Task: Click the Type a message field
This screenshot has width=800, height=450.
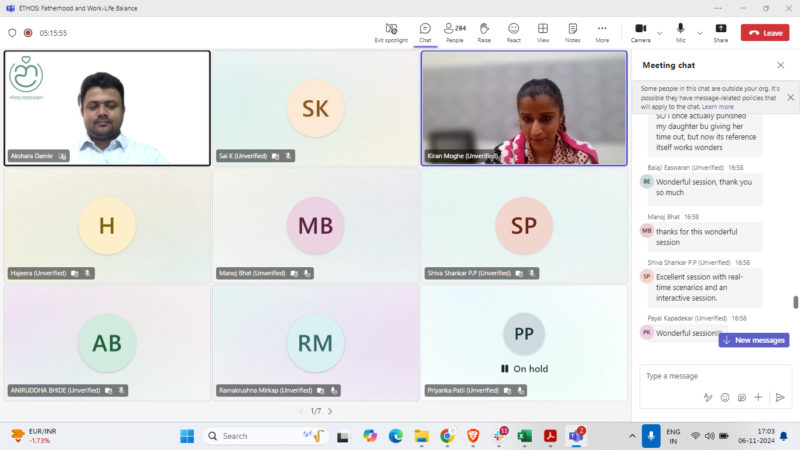Action: coord(700,376)
